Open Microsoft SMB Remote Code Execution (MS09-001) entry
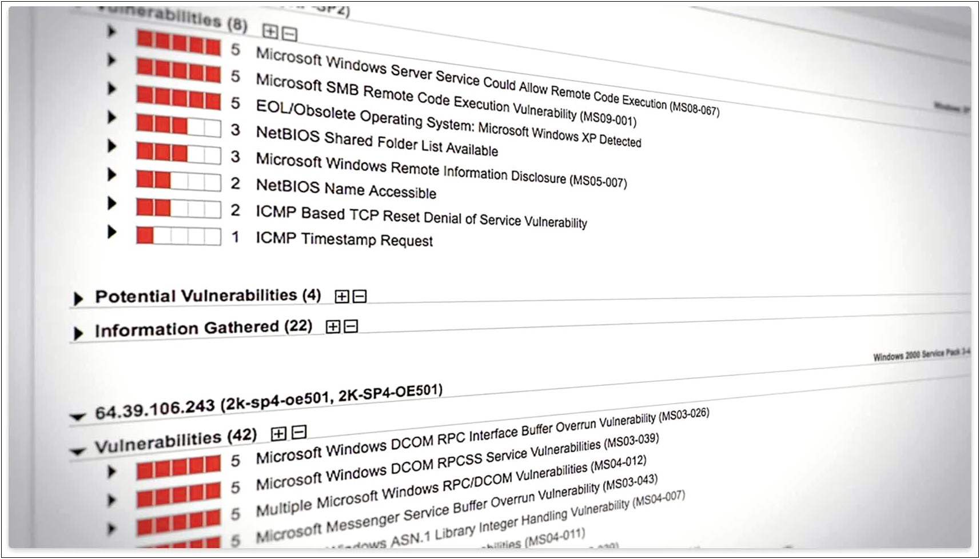Viewport: 980px width, 559px height. pos(446,101)
